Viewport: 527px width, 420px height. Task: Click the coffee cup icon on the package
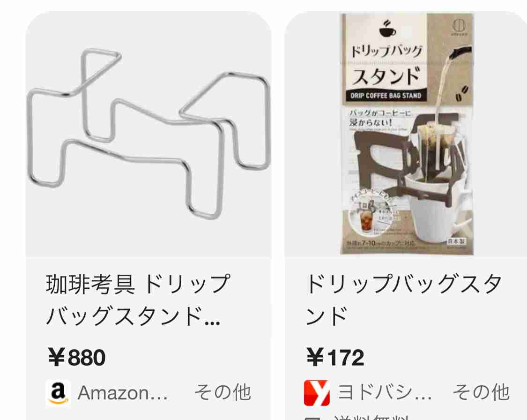click(387, 28)
